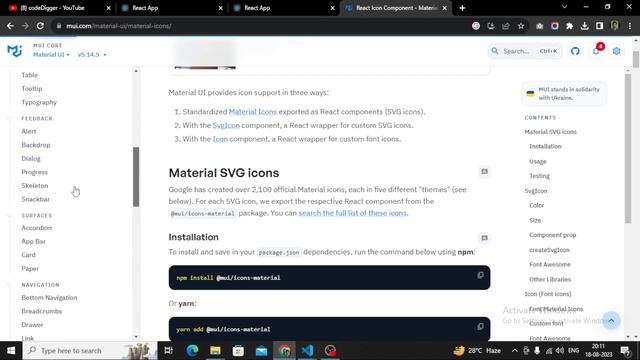Open the Material UI product dropdown

tap(51, 54)
